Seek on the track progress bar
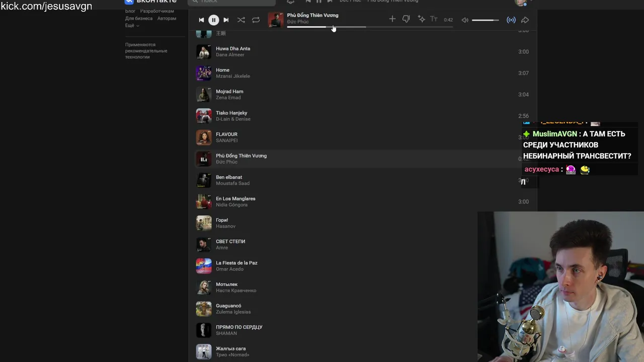This screenshot has height=362, width=644. tap(370, 27)
